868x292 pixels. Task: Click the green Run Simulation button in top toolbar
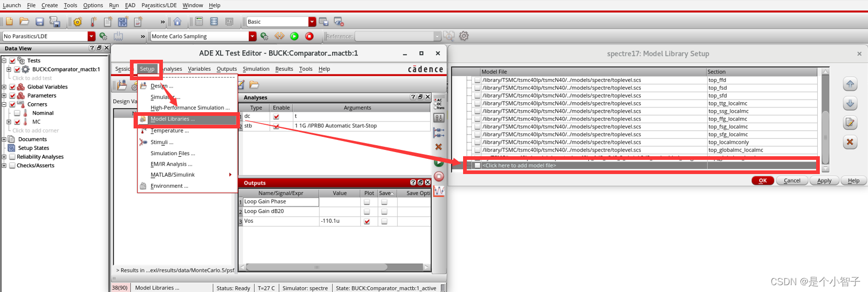point(294,36)
